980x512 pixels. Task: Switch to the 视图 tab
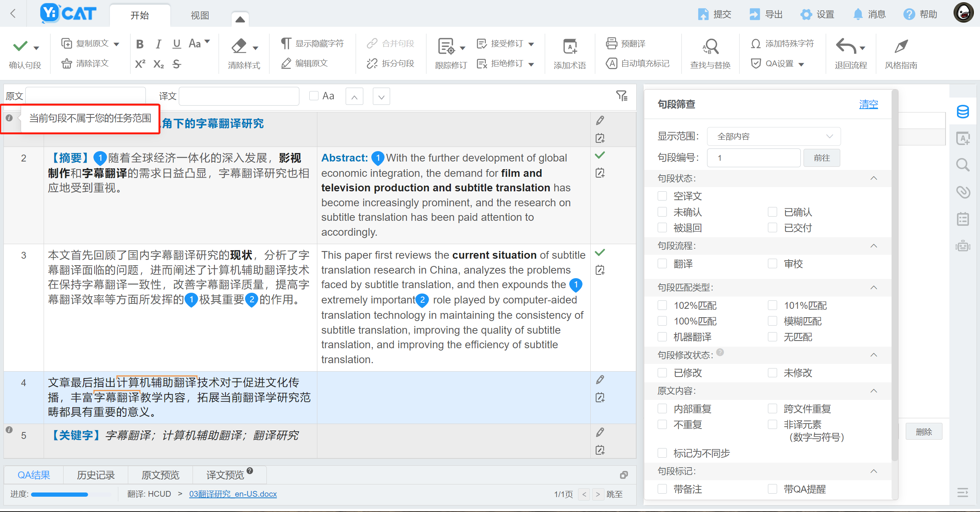[200, 15]
